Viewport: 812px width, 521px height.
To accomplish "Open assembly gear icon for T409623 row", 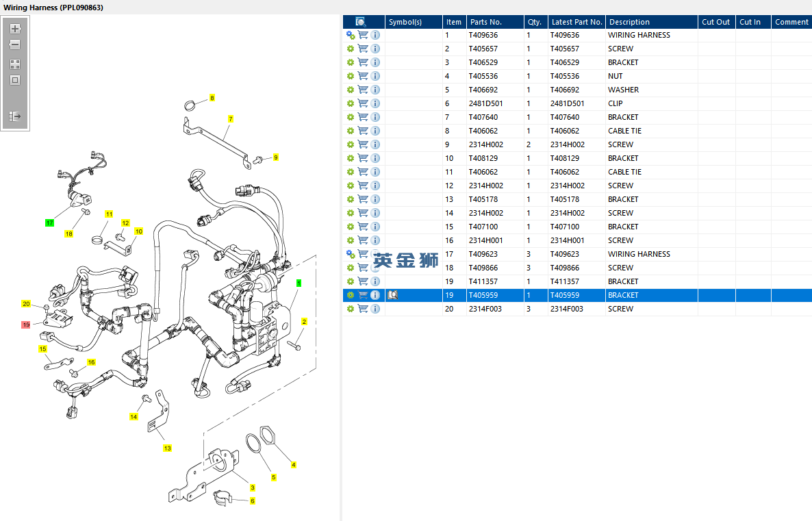I will coord(351,254).
